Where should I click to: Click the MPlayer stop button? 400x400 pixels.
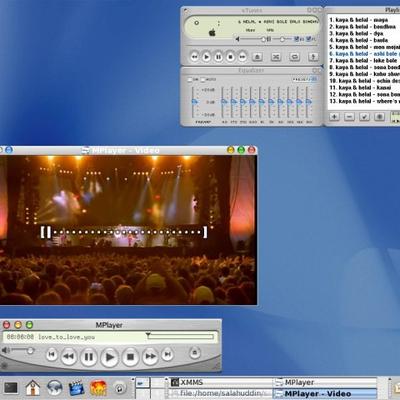(130, 357)
